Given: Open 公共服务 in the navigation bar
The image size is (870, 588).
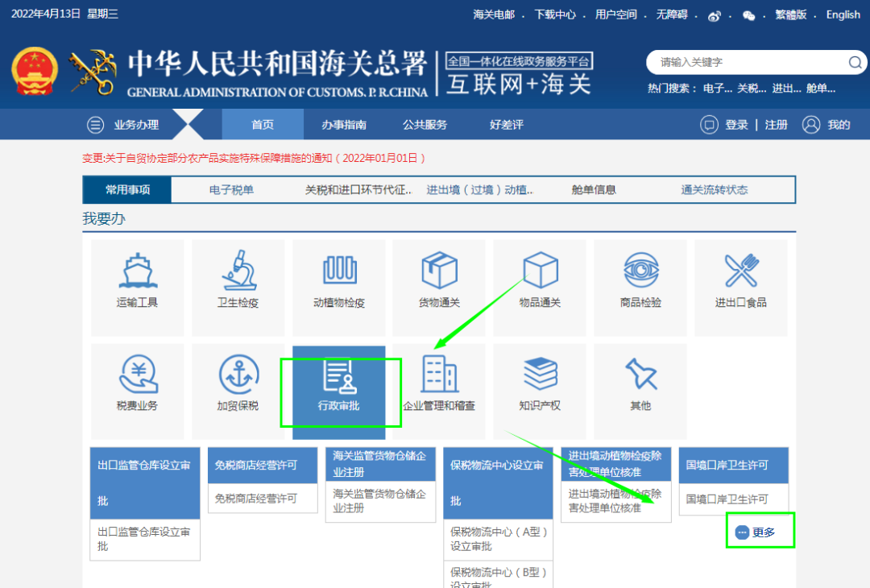Looking at the screenshot, I should [x=425, y=125].
